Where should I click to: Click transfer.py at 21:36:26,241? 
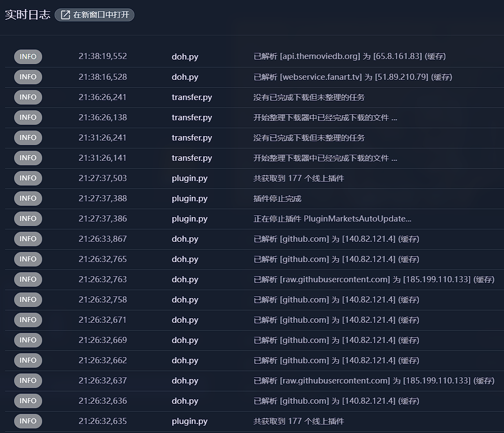192,97
